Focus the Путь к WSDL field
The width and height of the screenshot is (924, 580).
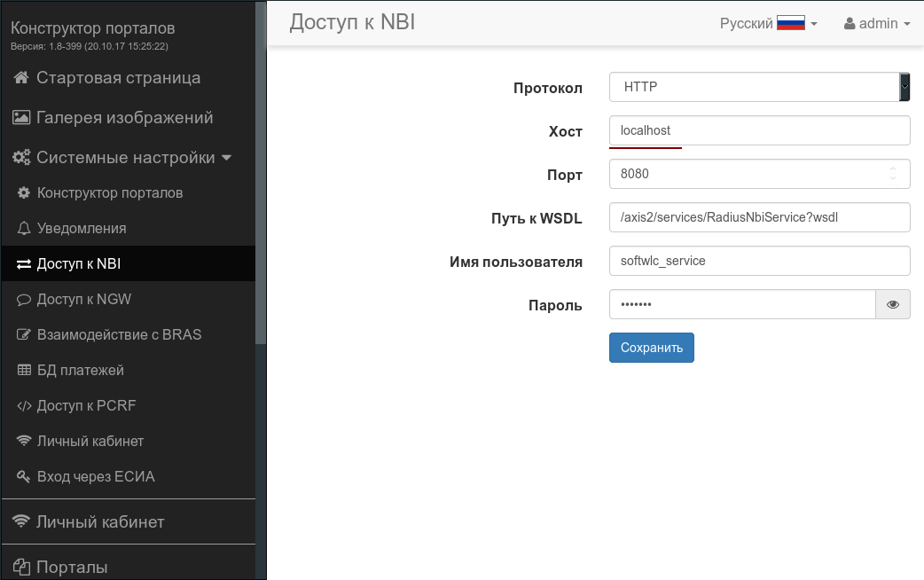[x=759, y=217]
